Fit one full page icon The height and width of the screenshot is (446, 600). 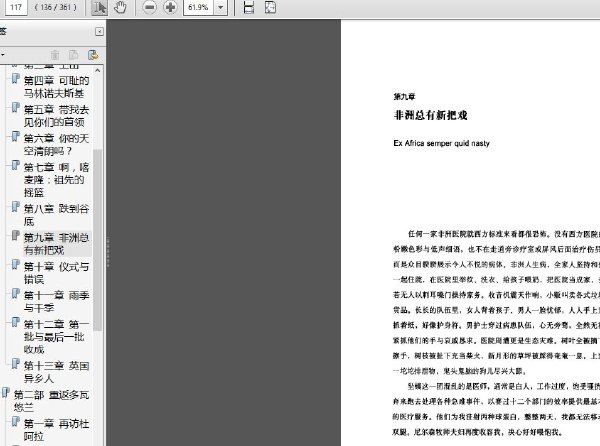tap(270, 7)
